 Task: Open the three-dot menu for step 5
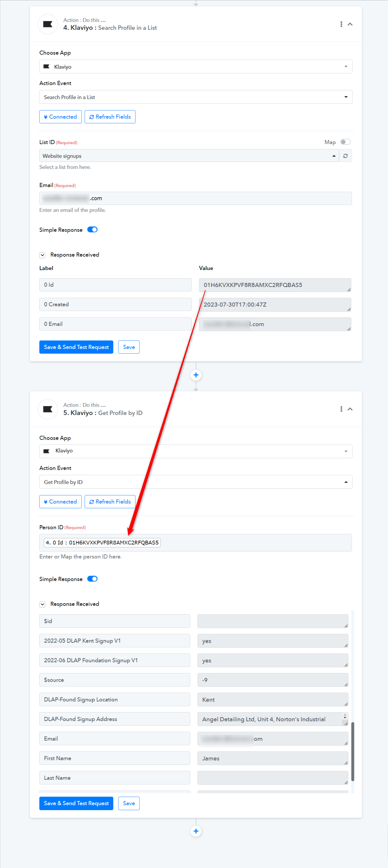(341, 409)
